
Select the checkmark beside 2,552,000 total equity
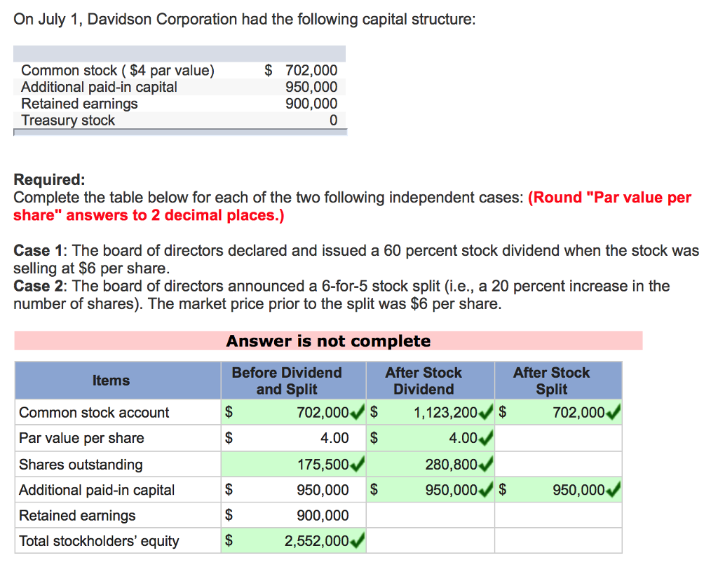pyautogui.click(x=357, y=540)
